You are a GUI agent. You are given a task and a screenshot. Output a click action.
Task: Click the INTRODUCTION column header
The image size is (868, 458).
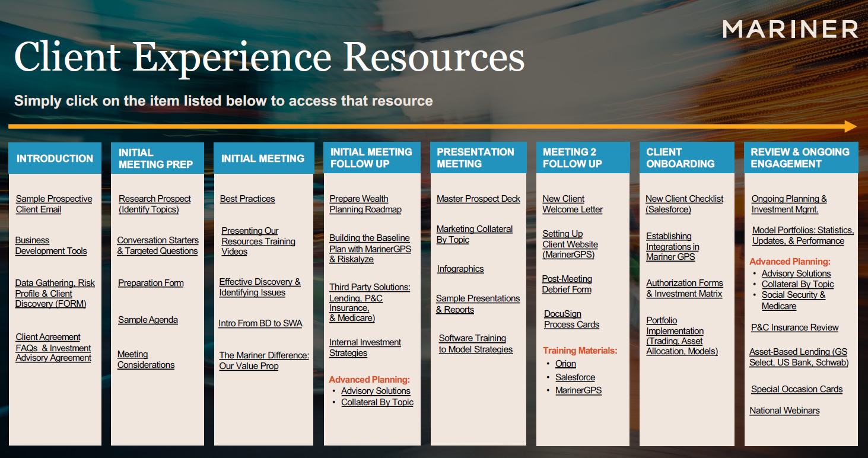click(x=55, y=158)
